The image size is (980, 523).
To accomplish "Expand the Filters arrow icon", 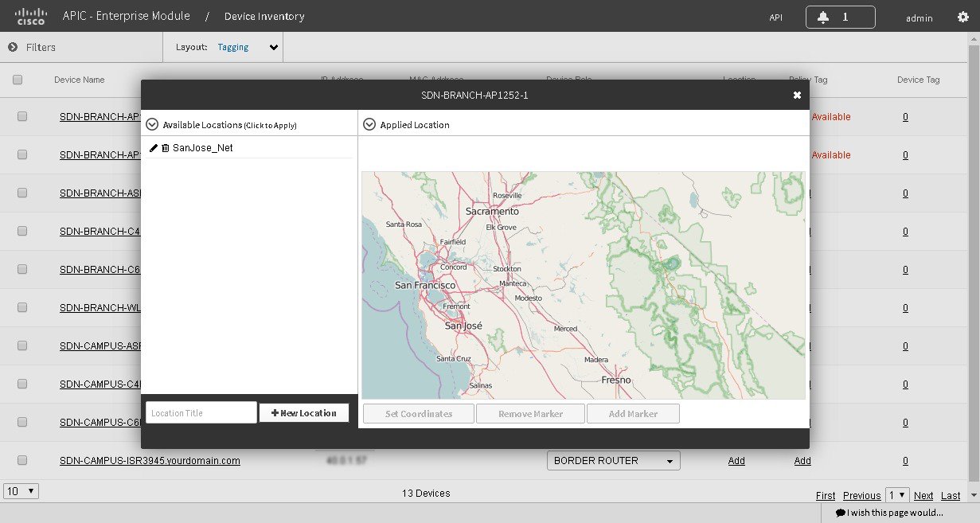I will point(13,47).
